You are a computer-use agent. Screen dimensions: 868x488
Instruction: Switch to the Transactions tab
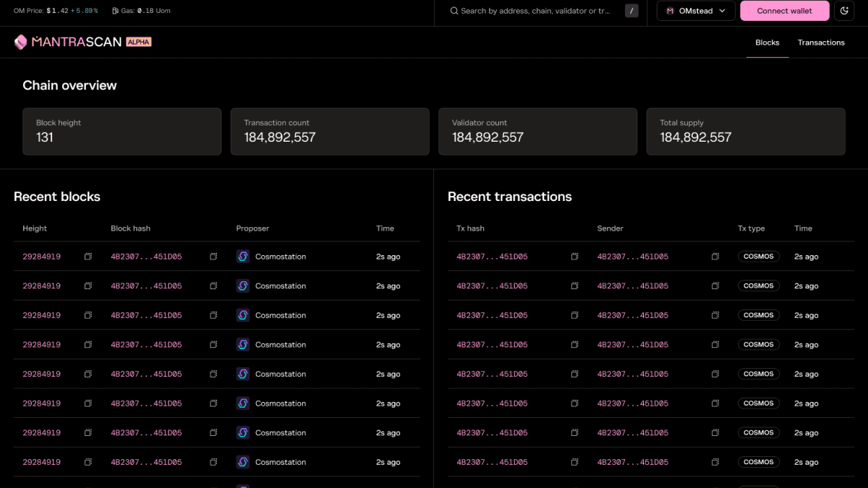click(821, 43)
